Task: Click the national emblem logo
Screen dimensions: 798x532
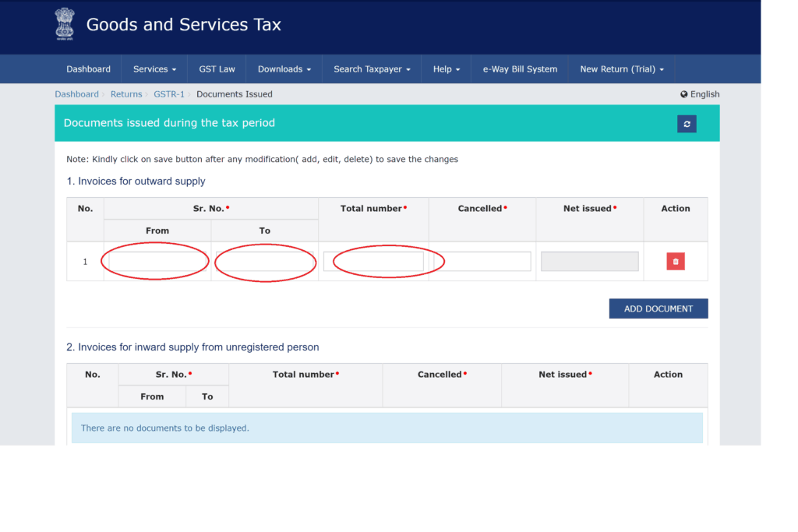Action: [65, 24]
